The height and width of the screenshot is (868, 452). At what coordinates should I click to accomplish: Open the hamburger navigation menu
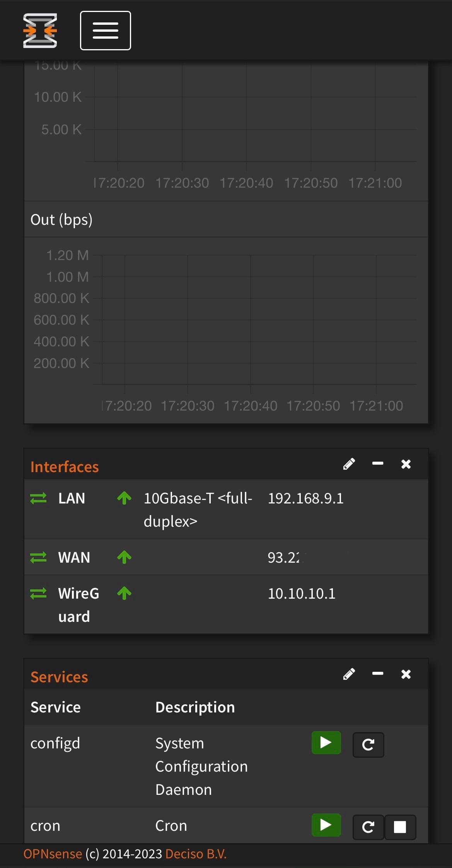(105, 31)
